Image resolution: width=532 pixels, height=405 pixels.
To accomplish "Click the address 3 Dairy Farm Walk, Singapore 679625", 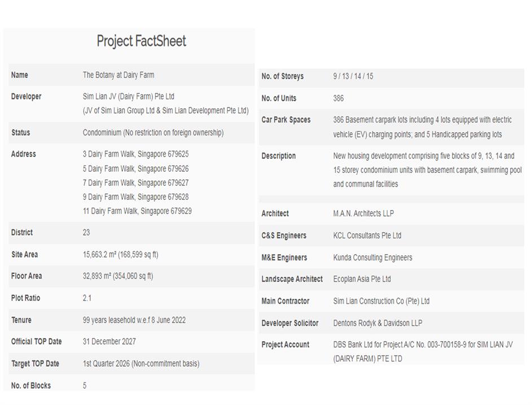I will click(x=135, y=154).
